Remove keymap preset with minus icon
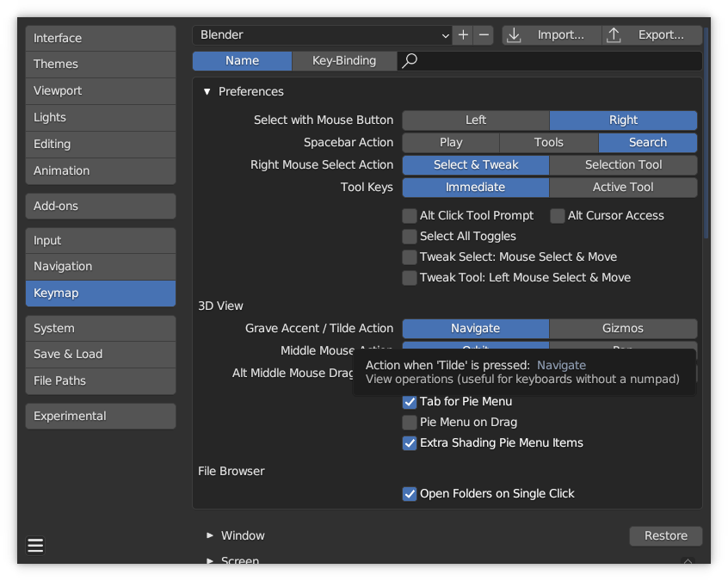The image size is (728, 581). (484, 34)
